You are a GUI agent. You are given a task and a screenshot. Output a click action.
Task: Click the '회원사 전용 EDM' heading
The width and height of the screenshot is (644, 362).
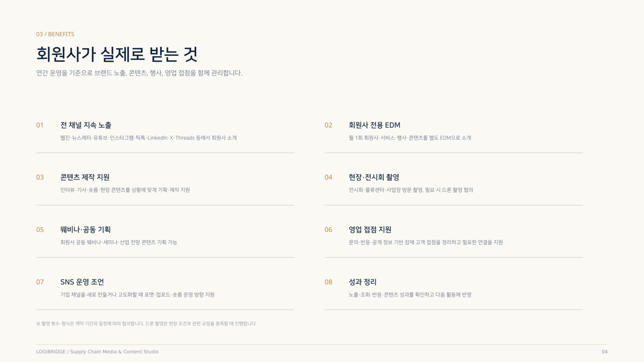point(374,125)
